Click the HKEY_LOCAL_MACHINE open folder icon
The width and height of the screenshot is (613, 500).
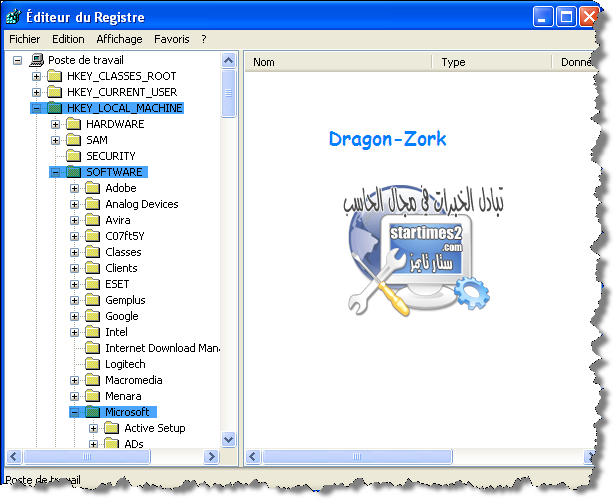[x=54, y=108]
